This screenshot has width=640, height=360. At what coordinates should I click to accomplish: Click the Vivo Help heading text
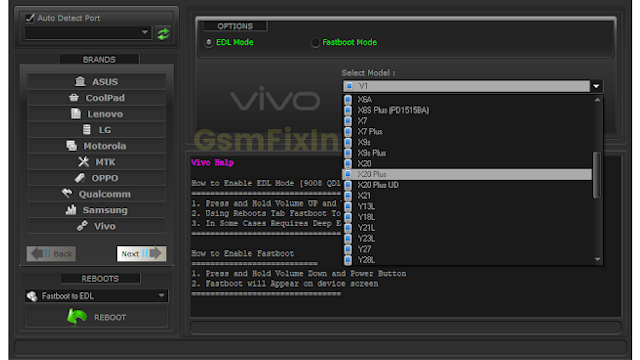(x=212, y=162)
